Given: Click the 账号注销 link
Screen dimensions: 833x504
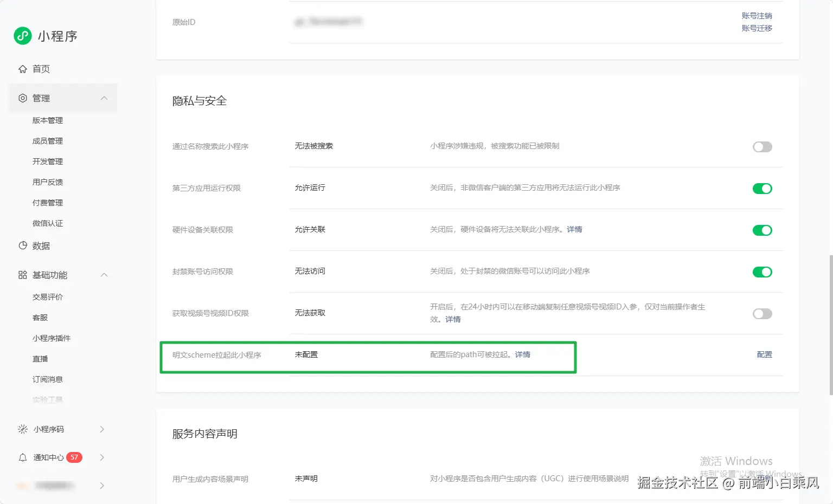Looking at the screenshot, I should coord(757,16).
